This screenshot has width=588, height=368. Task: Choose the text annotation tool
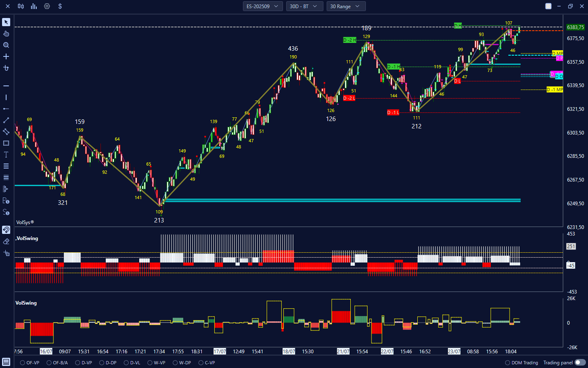tap(6, 155)
